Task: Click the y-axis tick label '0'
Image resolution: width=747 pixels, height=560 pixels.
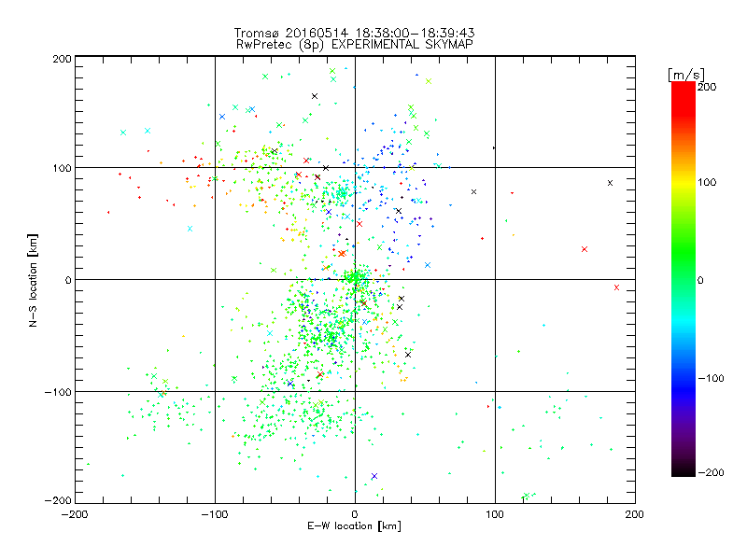Action: click(x=68, y=280)
